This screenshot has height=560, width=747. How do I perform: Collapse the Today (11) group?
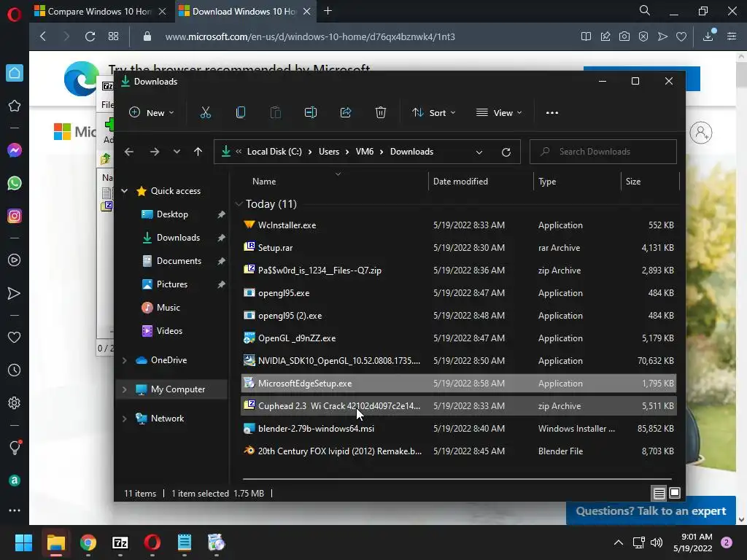[239, 204]
